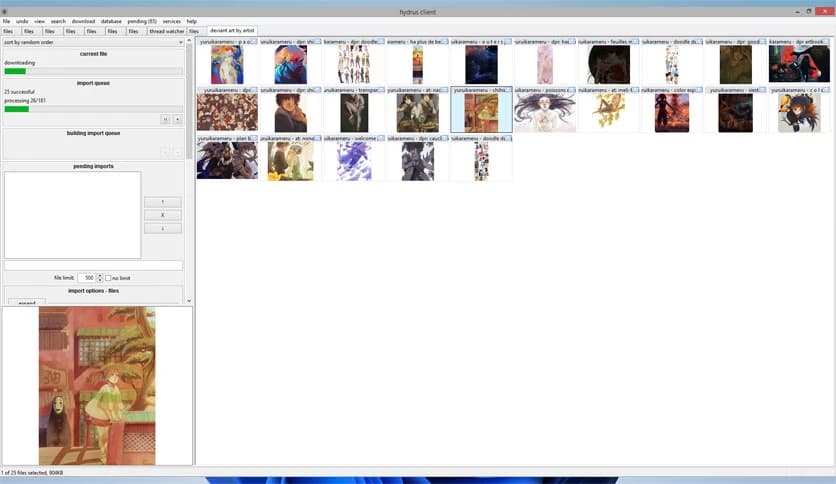Select the 'p a o' thumbnail

click(x=227, y=61)
